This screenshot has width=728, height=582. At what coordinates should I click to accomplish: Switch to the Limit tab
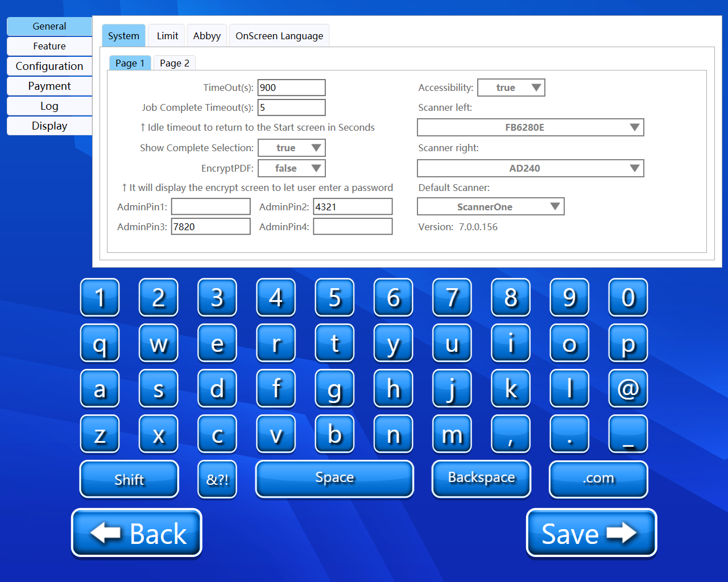tap(166, 35)
